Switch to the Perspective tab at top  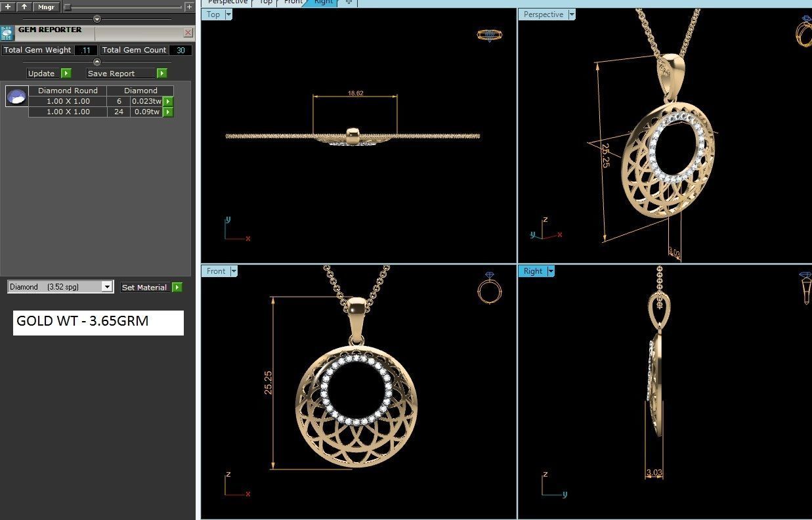[228, 2]
